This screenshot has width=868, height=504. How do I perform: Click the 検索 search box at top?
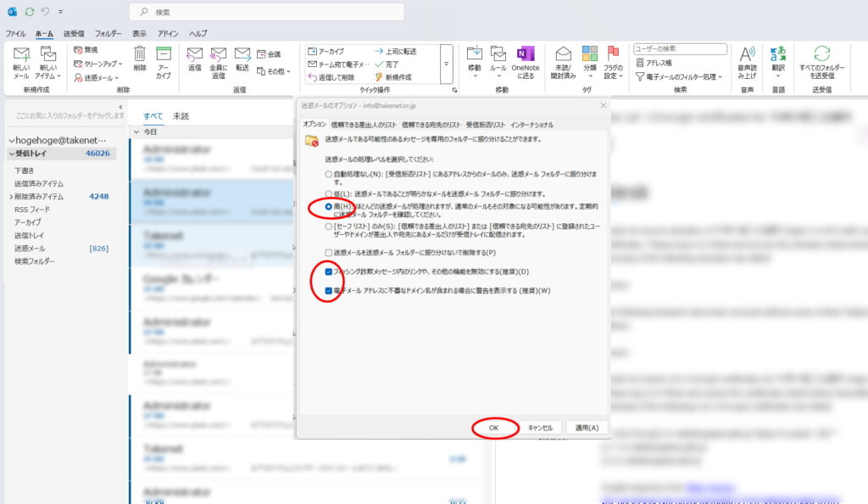[267, 12]
